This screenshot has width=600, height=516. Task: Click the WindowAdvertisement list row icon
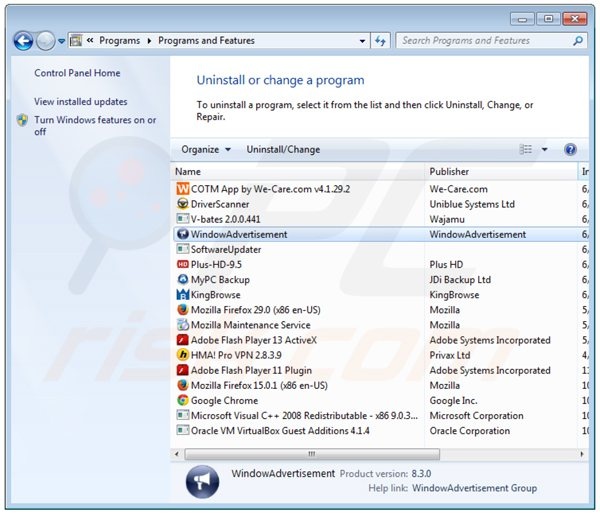click(183, 234)
